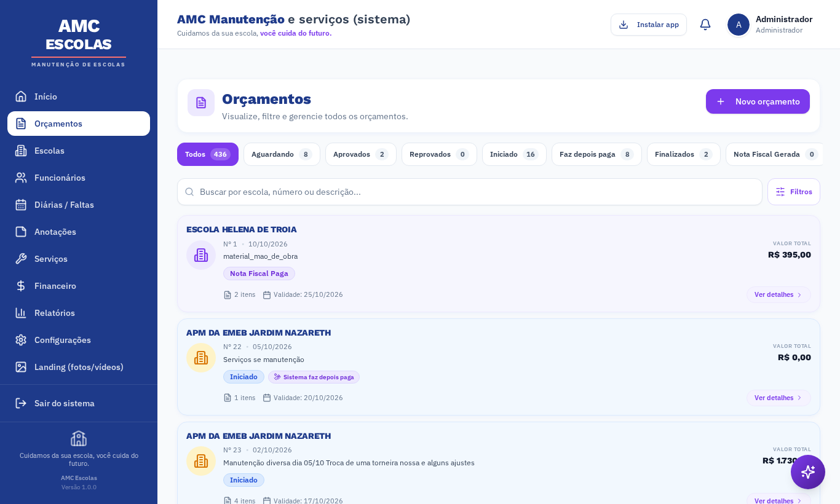This screenshot has width=840, height=504.
Task: View details of budget Nº 1
Action: [x=779, y=294]
